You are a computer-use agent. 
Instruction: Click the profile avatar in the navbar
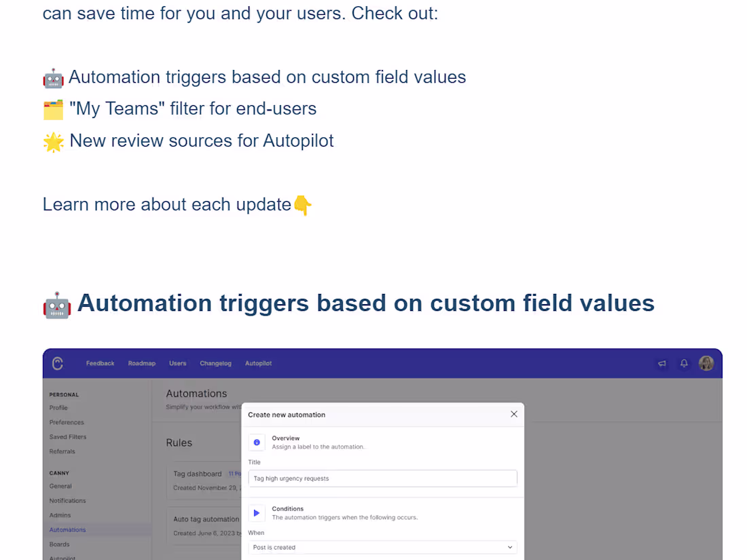(706, 363)
